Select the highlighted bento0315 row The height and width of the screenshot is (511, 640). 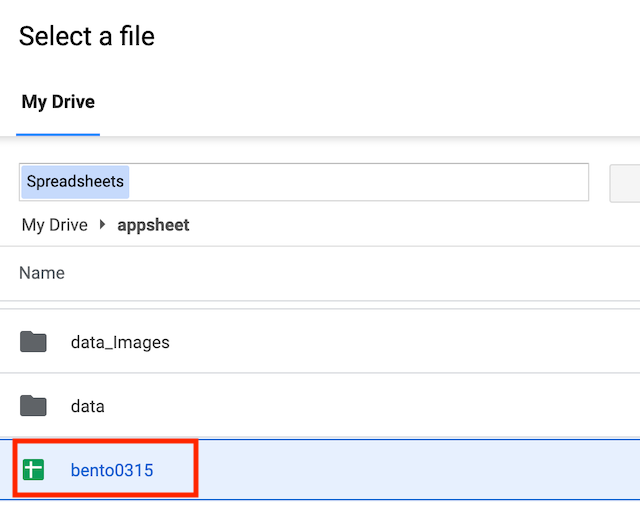point(320,469)
